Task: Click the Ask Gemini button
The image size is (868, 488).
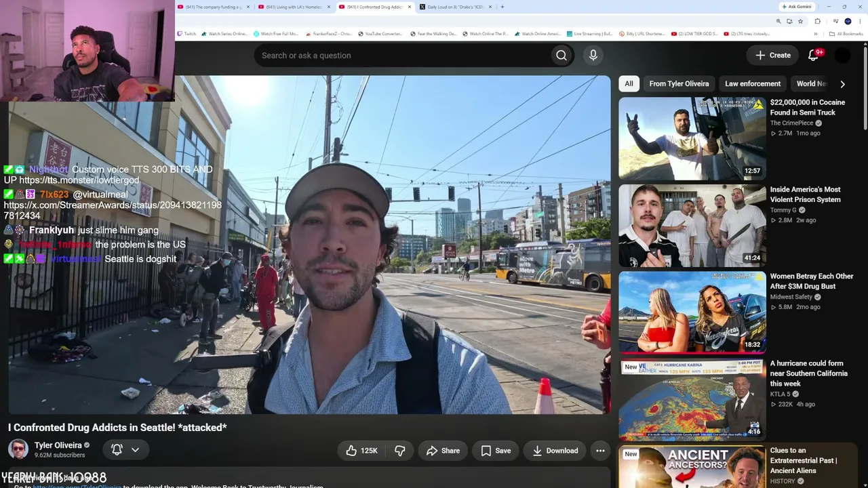Action: pos(796,7)
